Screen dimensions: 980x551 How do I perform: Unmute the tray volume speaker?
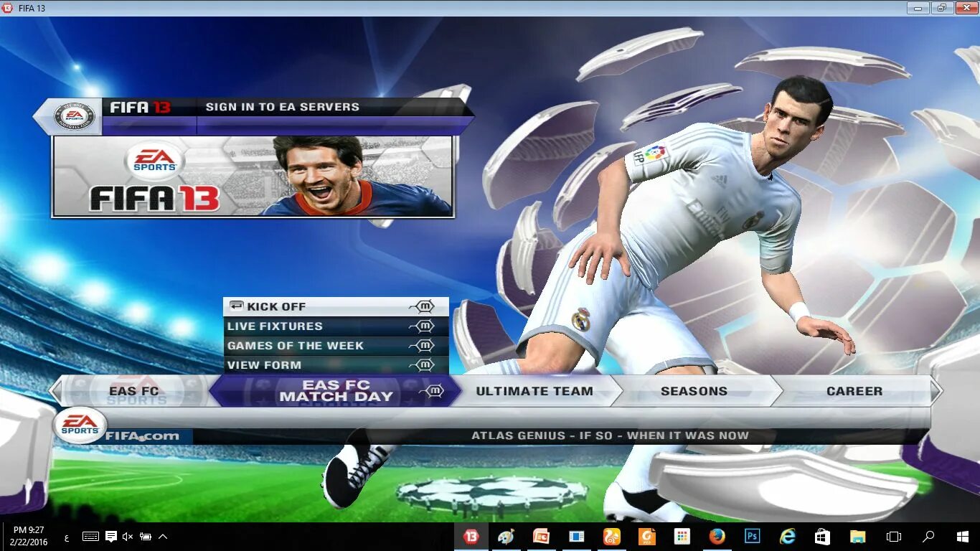pos(128,536)
